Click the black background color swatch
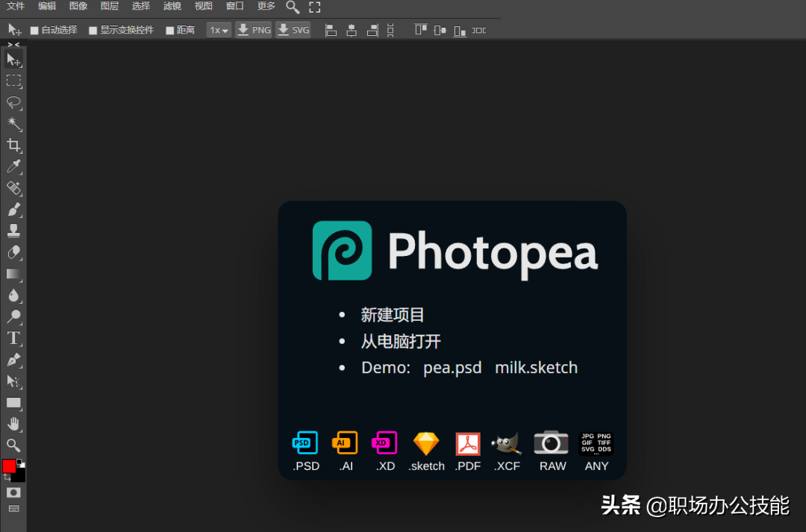Image resolution: width=806 pixels, height=532 pixels. coord(20,476)
